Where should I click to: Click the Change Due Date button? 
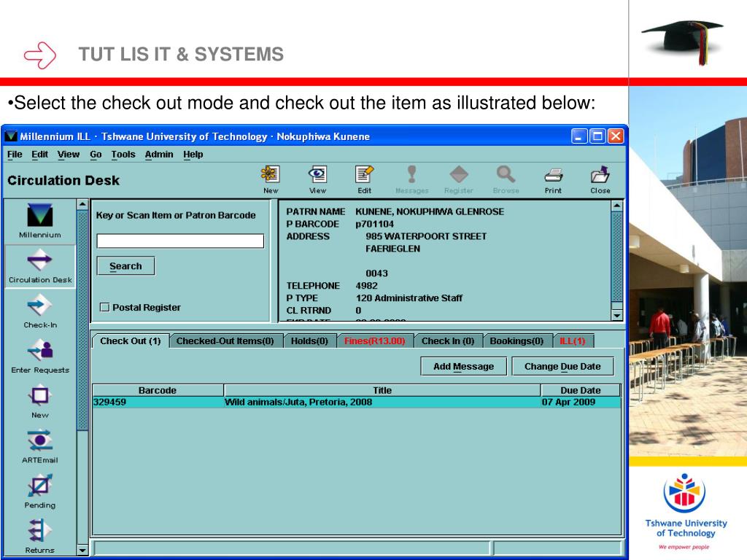(x=562, y=366)
